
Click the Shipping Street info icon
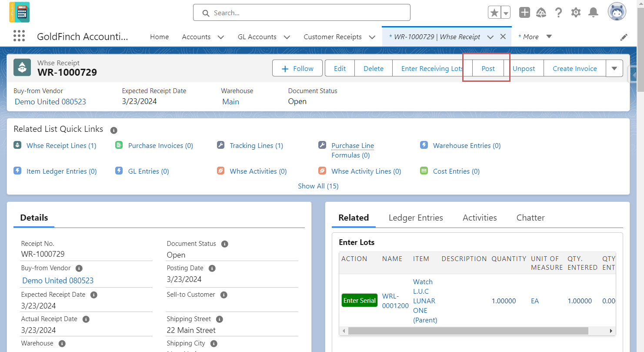[x=220, y=319]
